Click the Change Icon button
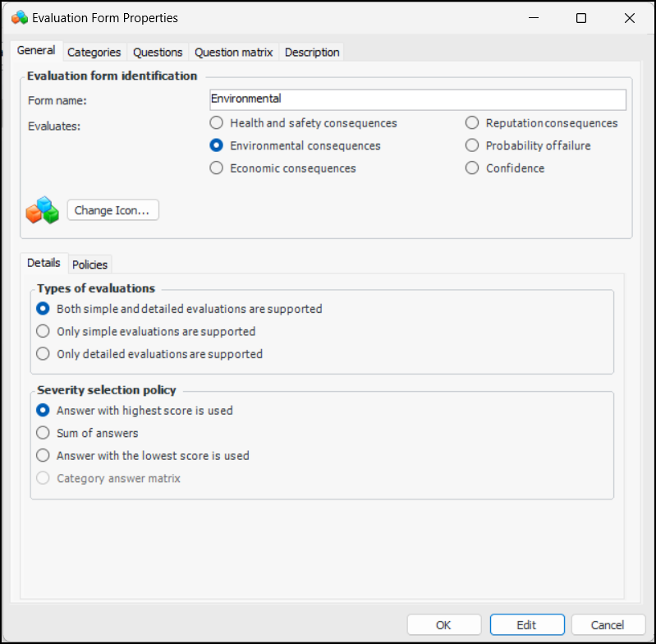This screenshot has height=644, width=656. pyautogui.click(x=112, y=210)
